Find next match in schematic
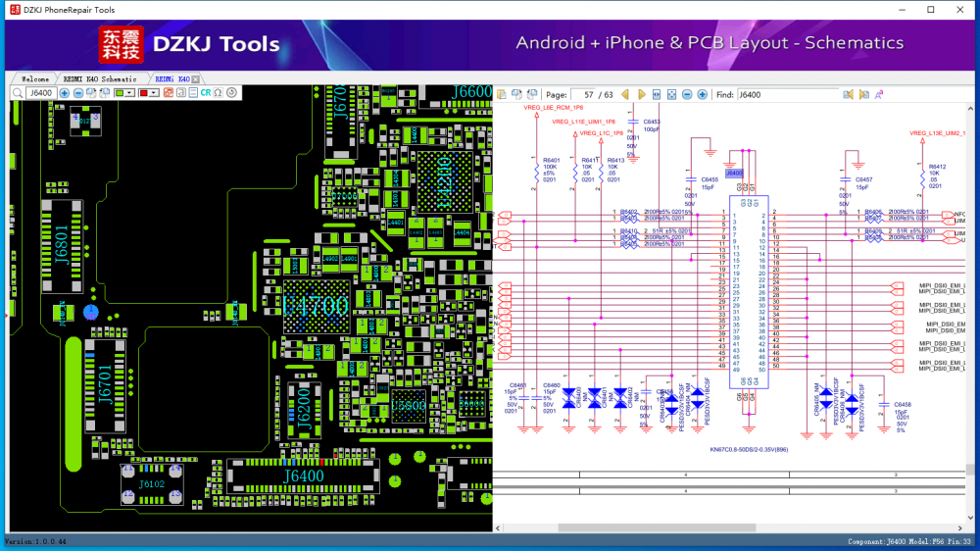980x551 pixels. (x=863, y=94)
